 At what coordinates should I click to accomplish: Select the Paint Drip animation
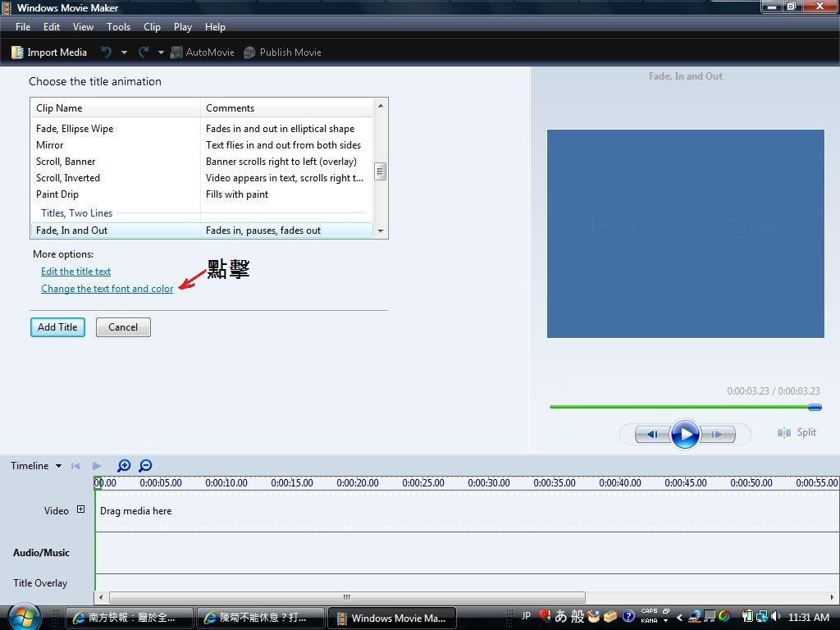pos(202,194)
